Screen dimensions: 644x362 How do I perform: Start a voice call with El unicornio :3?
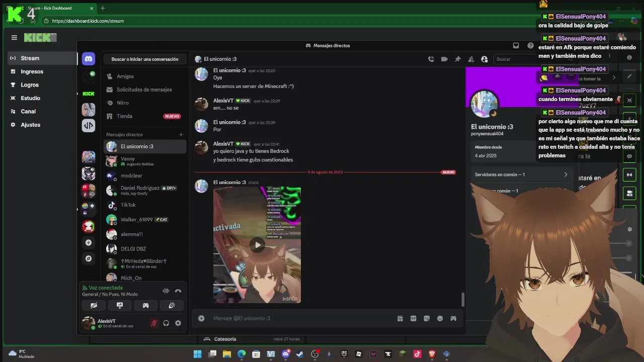(x=431, y=59)
